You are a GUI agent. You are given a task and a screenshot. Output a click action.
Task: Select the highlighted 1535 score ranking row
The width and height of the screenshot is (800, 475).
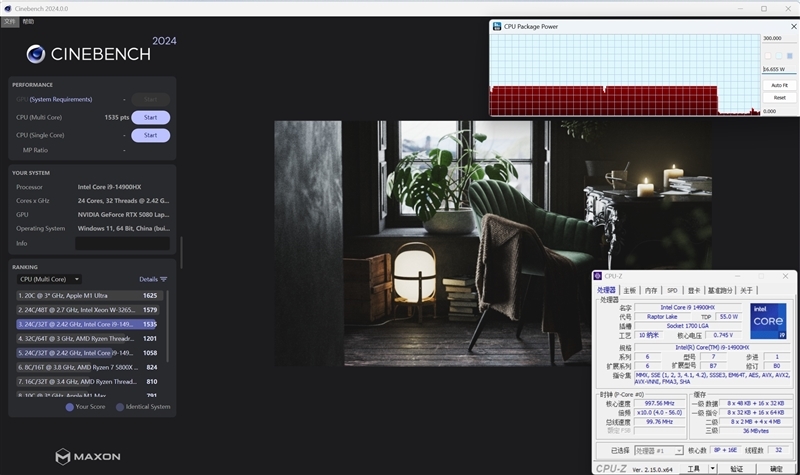click(87, 324)
